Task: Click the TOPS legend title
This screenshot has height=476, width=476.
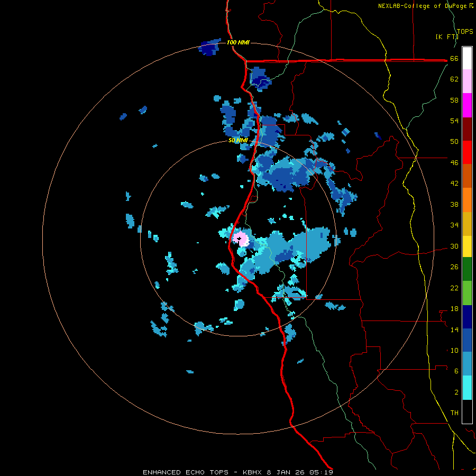Action: [x=465, y=32]
